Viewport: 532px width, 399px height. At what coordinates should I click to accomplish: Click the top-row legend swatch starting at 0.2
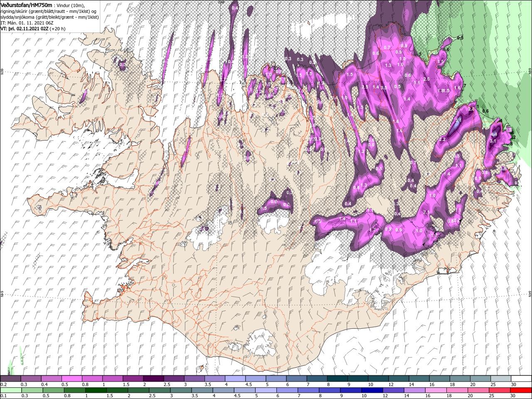11,379
